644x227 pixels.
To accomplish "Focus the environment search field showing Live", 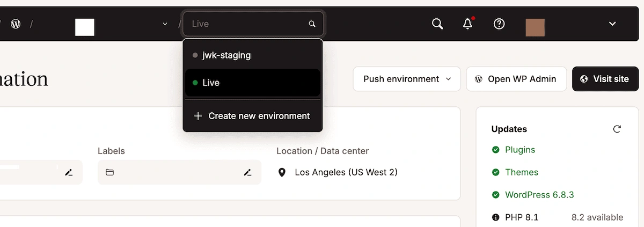I will pyautogui.click(x=247, y=24).
